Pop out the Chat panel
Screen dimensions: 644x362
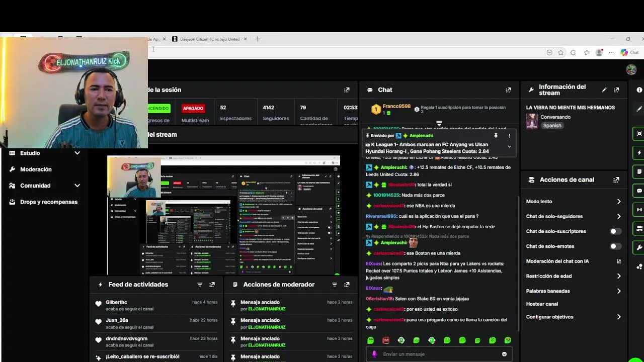click(x=508, y=90)
